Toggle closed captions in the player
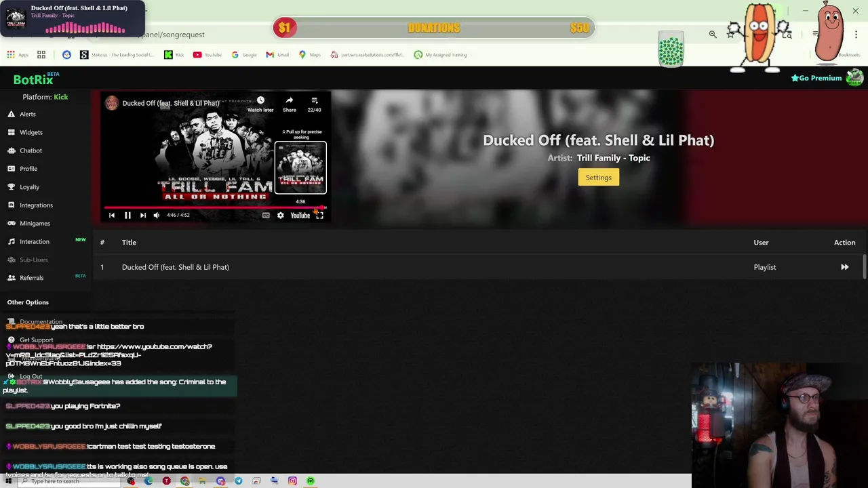 [266, 216]
